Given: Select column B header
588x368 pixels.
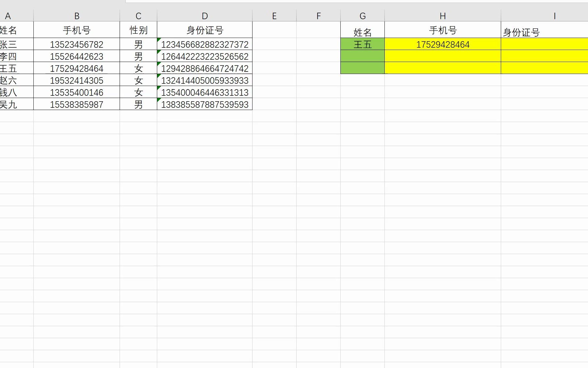Looking at the screenshot, I should (x=76, y=16).
